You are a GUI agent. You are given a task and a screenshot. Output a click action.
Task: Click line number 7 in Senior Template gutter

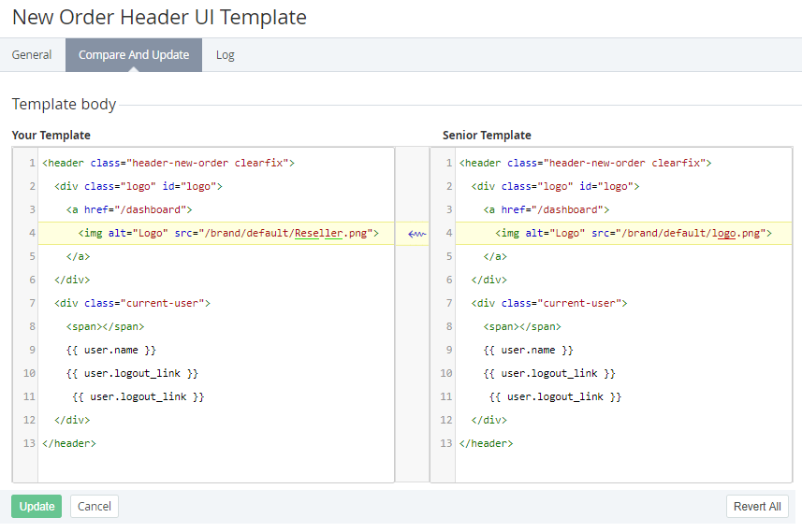(x=449, y=303)
